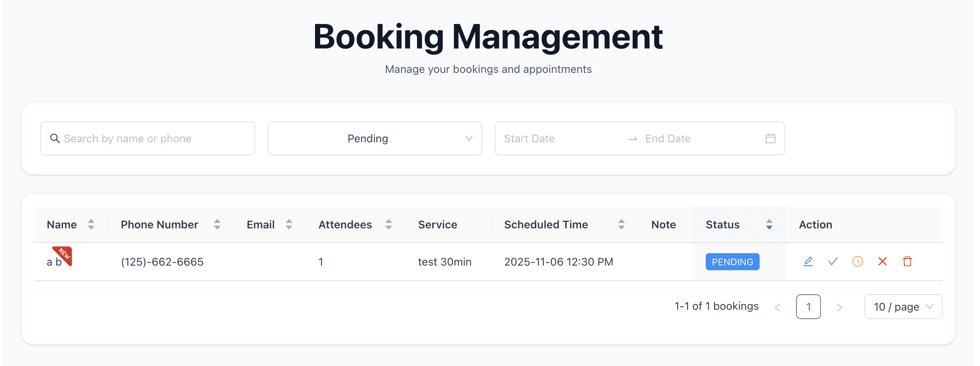Click the trash icon to delete the booking
The height and width of the screenshot is (366, 980).
point(907,262)
